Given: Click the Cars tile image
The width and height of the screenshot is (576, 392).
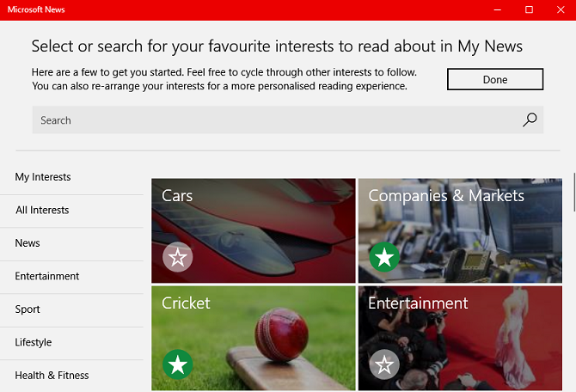Looking at the screenshot, I should tap(254, 230).
